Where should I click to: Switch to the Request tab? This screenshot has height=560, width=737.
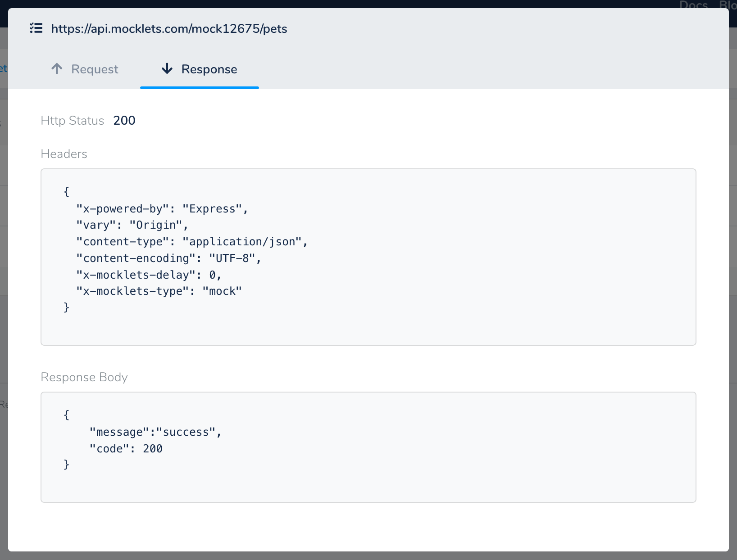point(85,69)
